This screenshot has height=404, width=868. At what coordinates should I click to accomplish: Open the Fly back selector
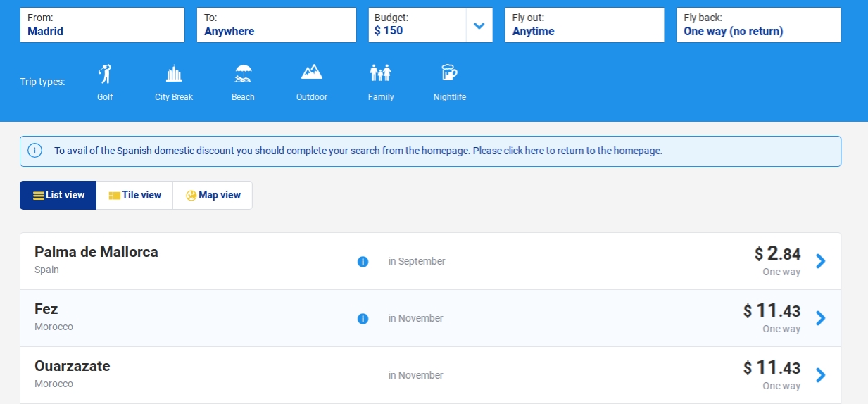[758, 25]
